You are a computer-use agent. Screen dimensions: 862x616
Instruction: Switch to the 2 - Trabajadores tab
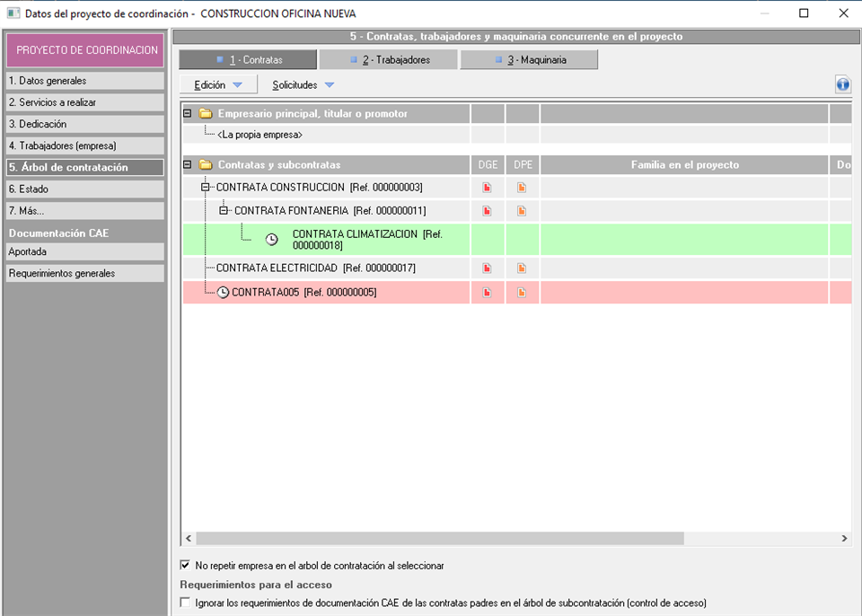coord(389,60)
